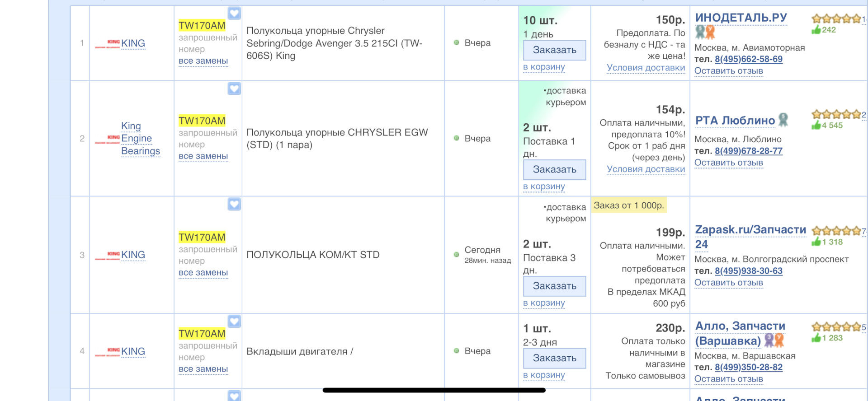Click the 'Заказ от 1 000р.' minimum order note
This screenshot has height=401, width=868.
[x=629, y=205]
